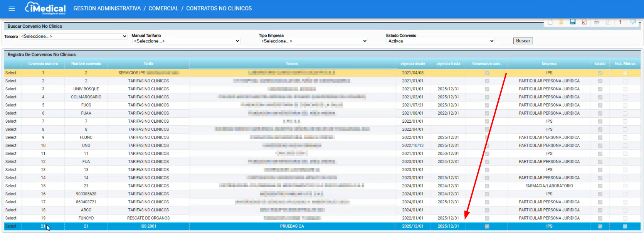Click the Tercero column header

tap(292, 64)
